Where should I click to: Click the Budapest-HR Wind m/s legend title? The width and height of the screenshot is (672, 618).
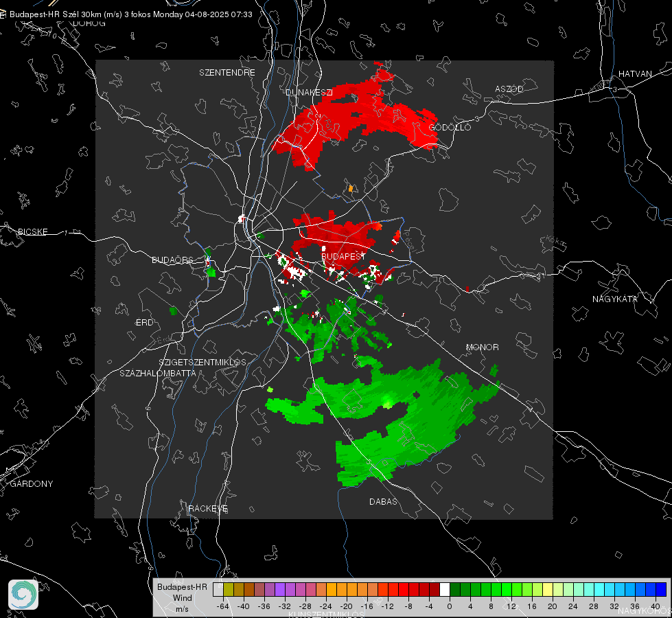coord(182,598)
